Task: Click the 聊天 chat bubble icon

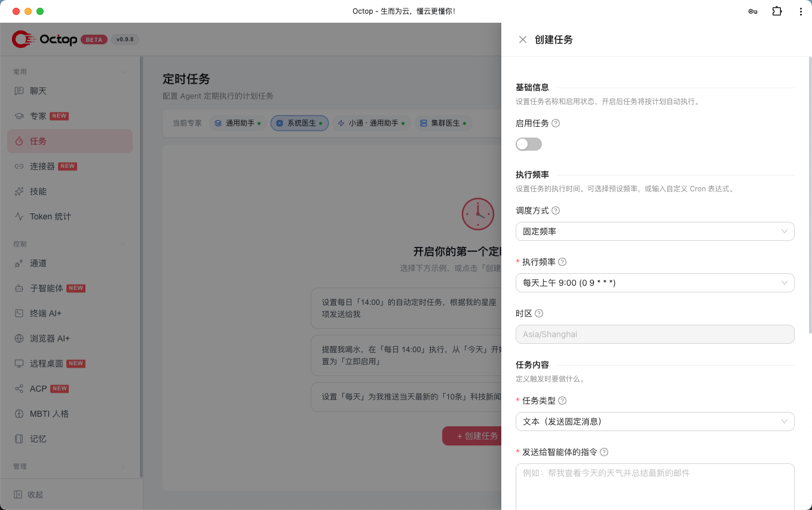Action: (x=19, y=91)
